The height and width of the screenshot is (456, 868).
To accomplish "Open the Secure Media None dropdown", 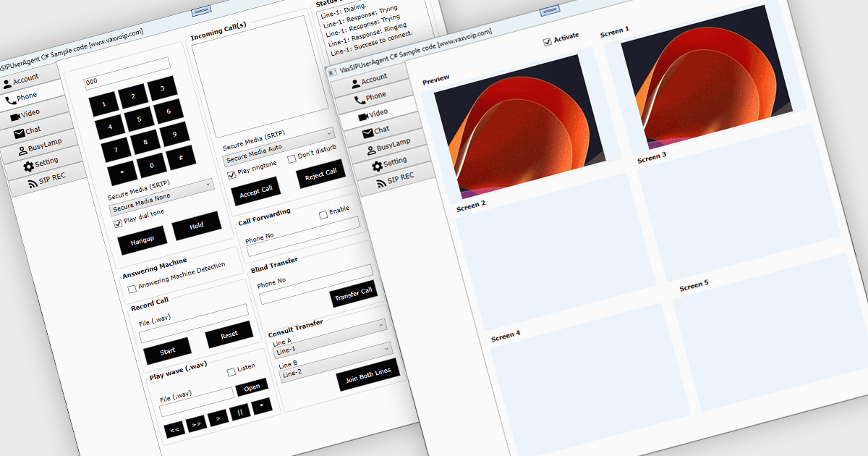I will (x=161, y=197).
